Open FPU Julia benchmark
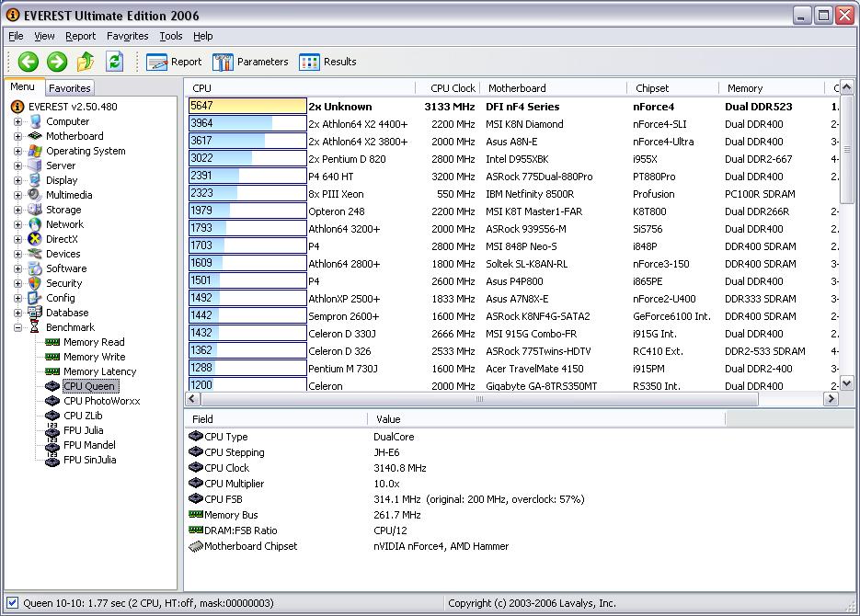The image size is (860, 616). 84,431
